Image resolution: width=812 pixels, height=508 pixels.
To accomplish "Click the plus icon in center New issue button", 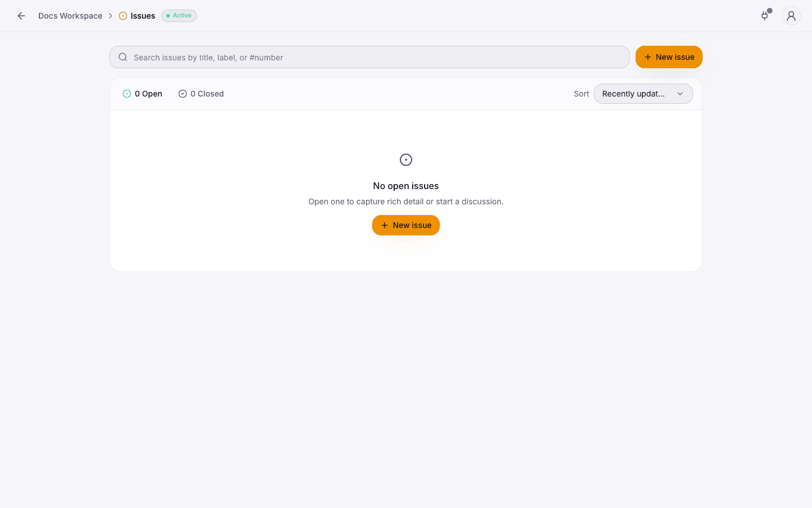I will click(x=385, y=225).
